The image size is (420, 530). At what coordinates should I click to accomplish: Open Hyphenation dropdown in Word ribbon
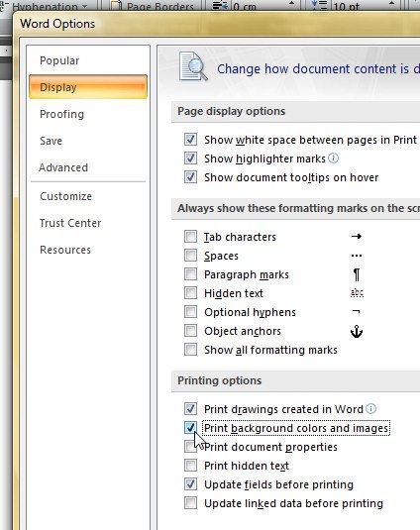pyautogui.click(x=49, y=6)
